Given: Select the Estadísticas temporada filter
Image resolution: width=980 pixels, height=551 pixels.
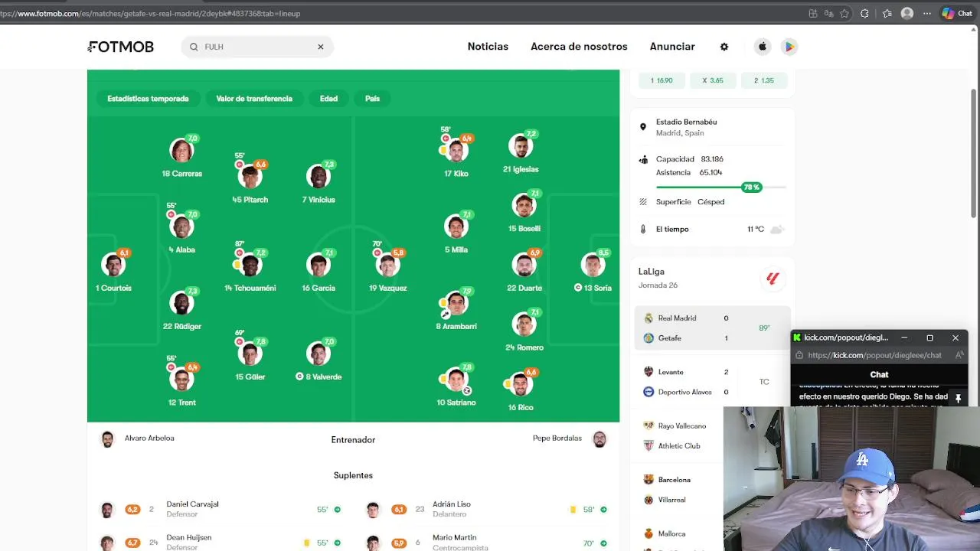Looking at the screenshot, I should click(x=148, y=99).
